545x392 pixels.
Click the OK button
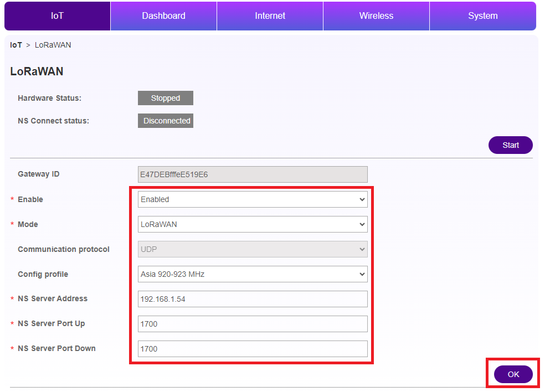(513, 374)
